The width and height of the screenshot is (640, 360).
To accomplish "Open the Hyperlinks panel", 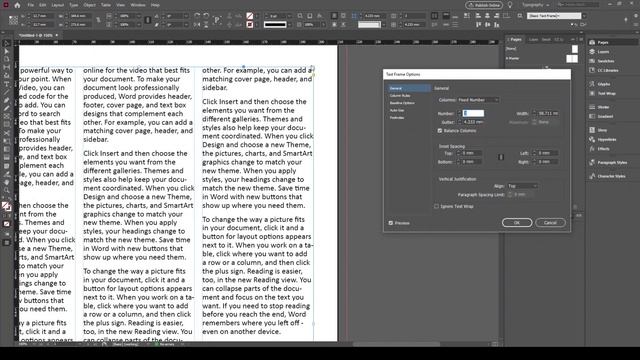I will [606, 140].
